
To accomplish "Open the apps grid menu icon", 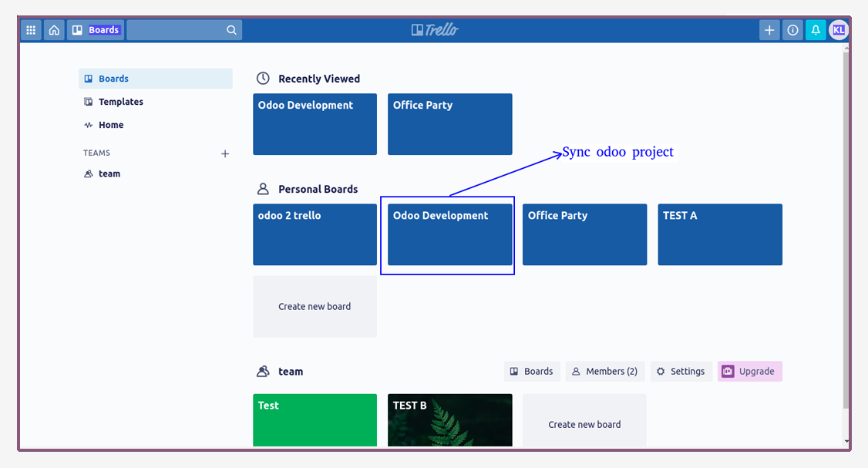I will tap(31, 30).
